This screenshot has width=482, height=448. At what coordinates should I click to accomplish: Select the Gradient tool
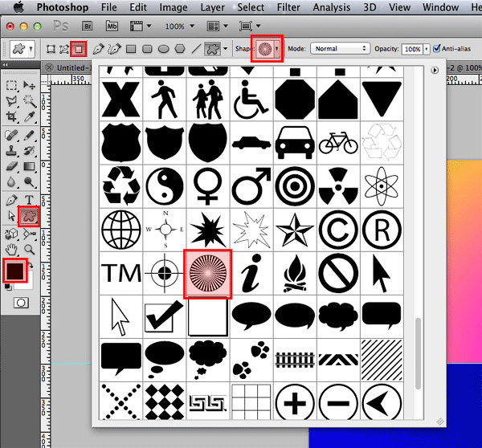click(30, 166)
